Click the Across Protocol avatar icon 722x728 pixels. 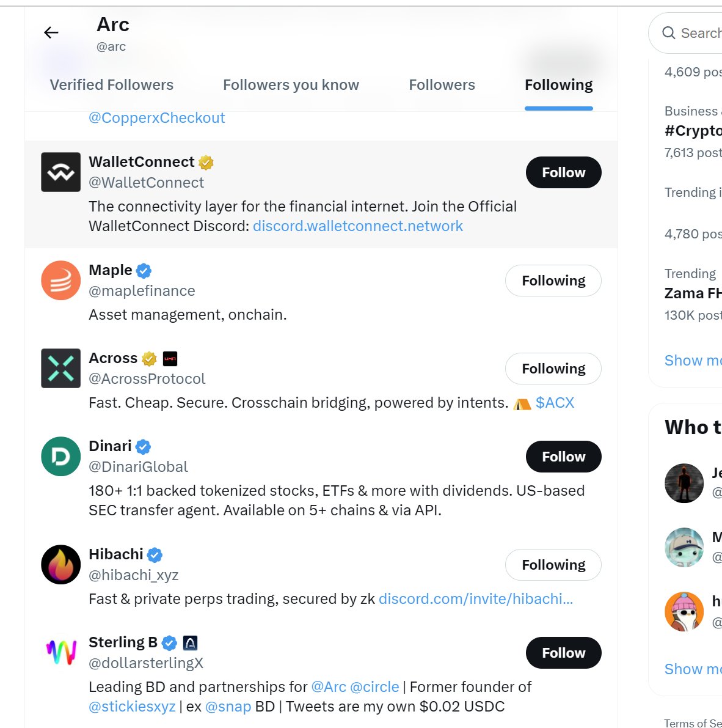pos(60,369)
